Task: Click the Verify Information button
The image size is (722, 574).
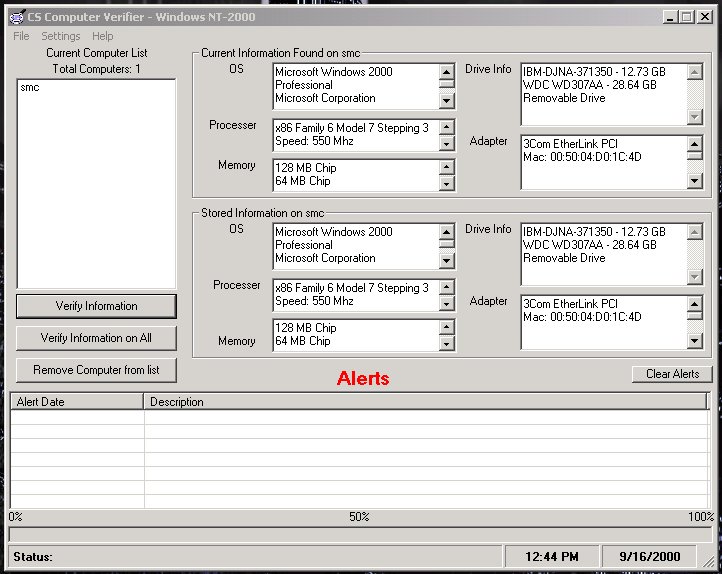Action: [96, 306]
